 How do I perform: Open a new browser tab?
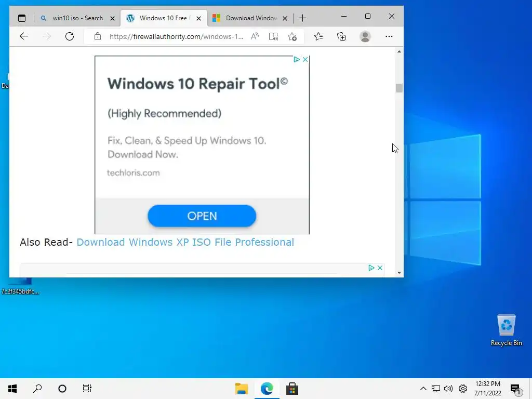coord(303,18)
